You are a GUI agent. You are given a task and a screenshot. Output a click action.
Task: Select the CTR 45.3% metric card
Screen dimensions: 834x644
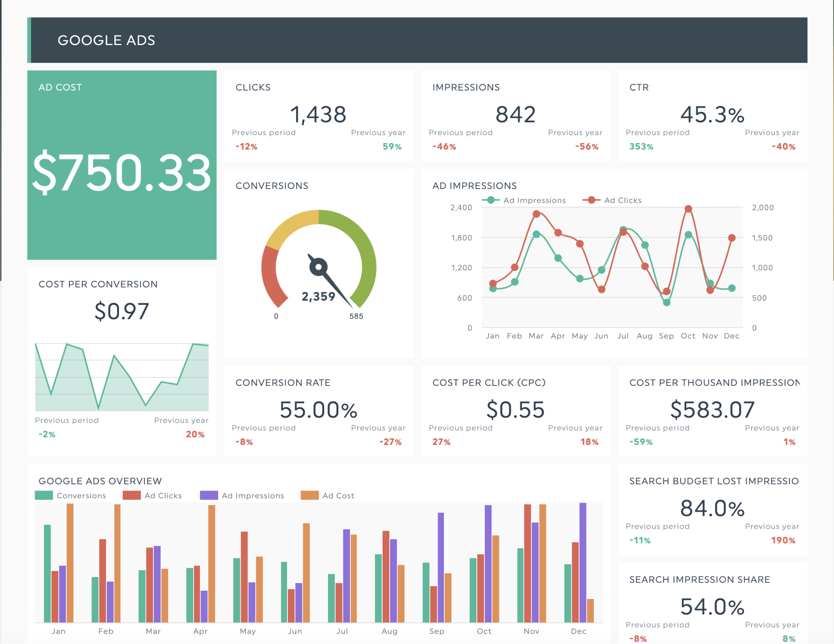(x=712, y=116)
